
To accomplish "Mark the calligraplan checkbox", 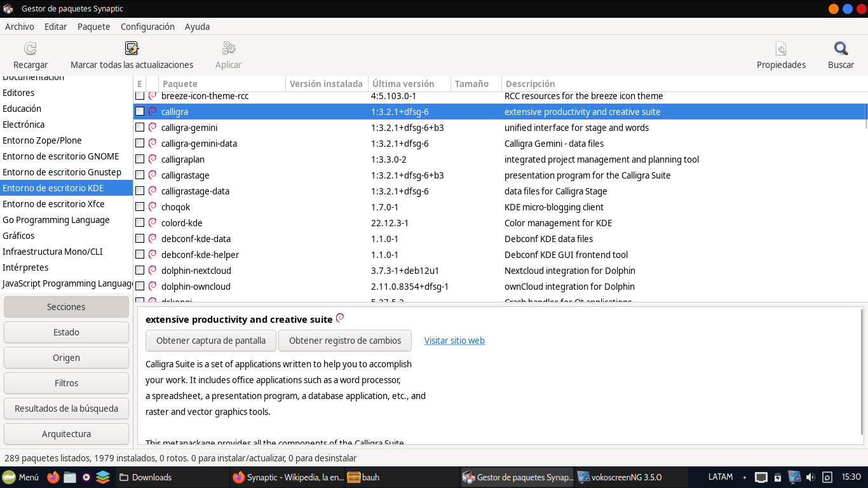I will [140, 159].
